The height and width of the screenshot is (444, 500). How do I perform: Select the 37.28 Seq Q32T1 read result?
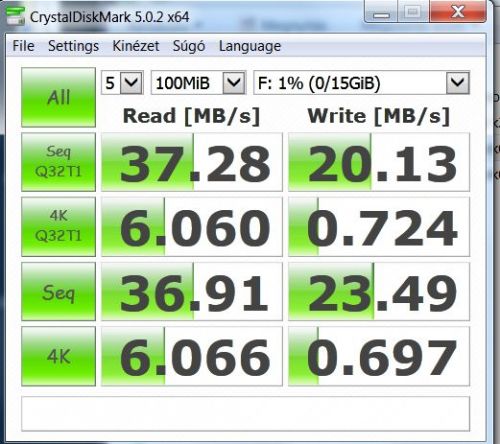[192, 162]
